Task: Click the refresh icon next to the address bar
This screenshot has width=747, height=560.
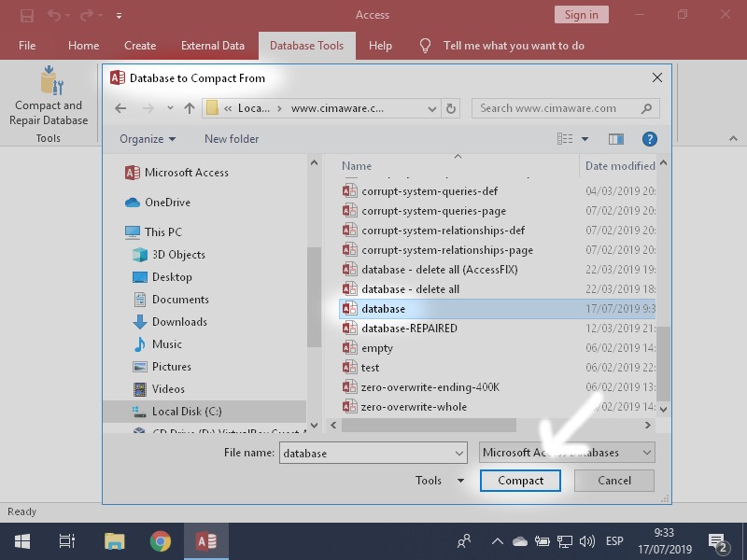Action: tap(451, 107)
